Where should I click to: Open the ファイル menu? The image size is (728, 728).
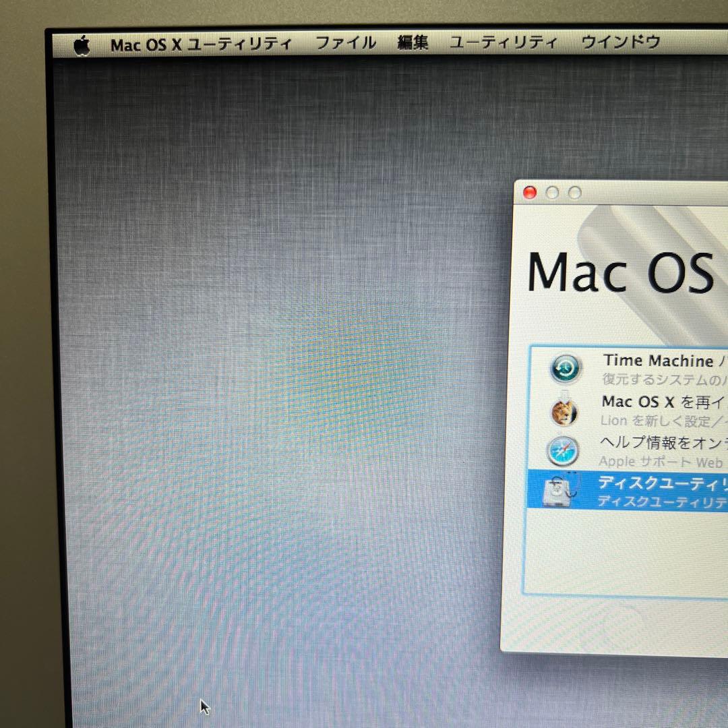coord(346,43)
